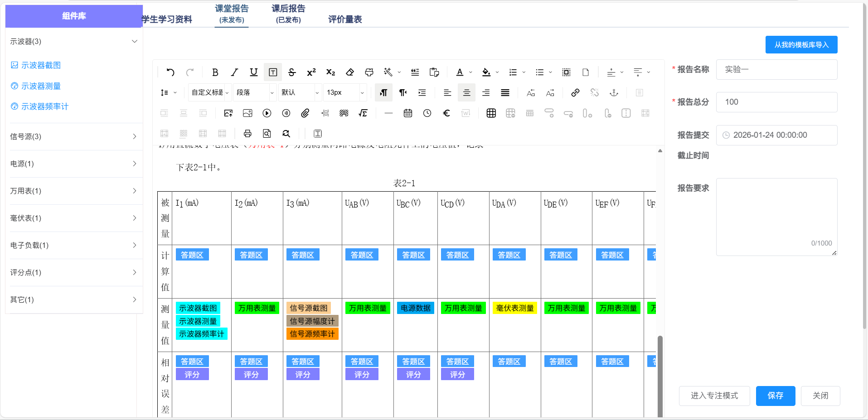Click the blue 保存 button

(775, 396)
